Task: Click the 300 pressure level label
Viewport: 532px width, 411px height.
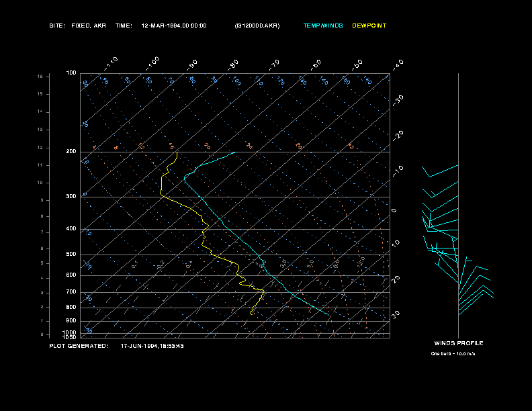Action: click(71, 197)
